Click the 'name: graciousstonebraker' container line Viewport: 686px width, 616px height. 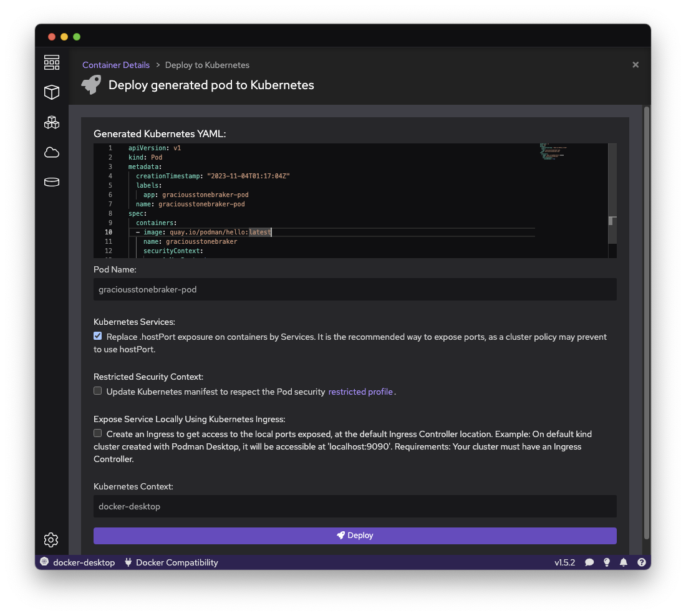(190, 241)
